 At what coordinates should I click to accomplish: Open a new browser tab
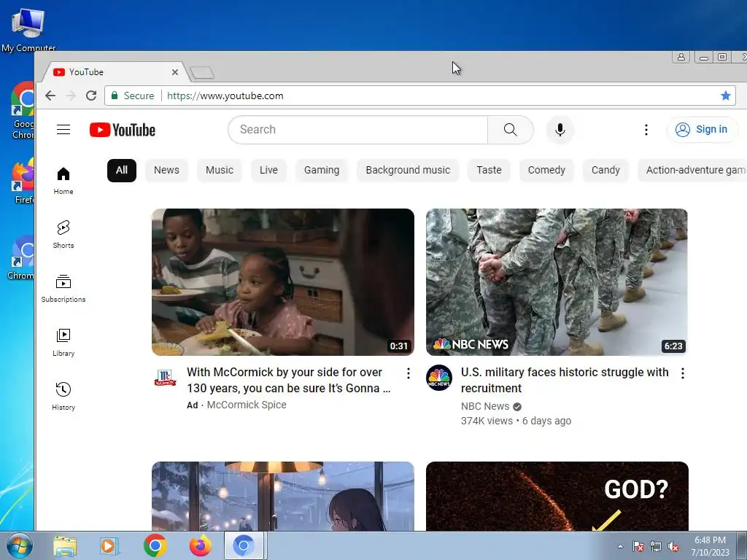tap(202, 73)
